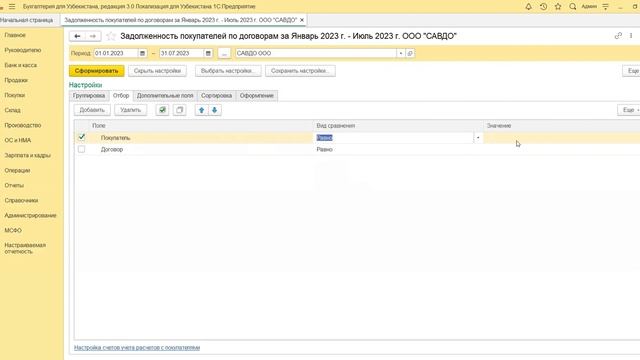This screenshot has width=640, height=360.
Task: Open Отчеты section in sidebar
Action: pyautogui.click(x=14, y=185)
